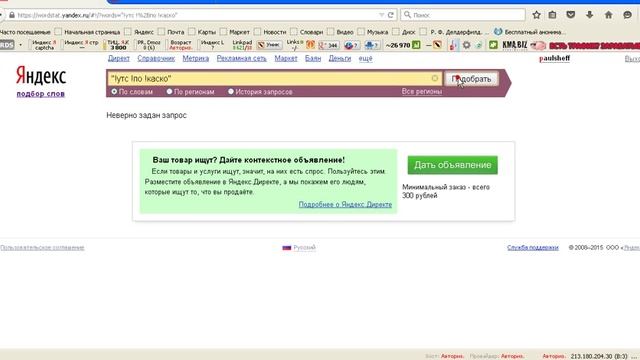Click the ТИЦ ЯК 3 800 indicator
The image size is (640, 360).
click(118, 45)
